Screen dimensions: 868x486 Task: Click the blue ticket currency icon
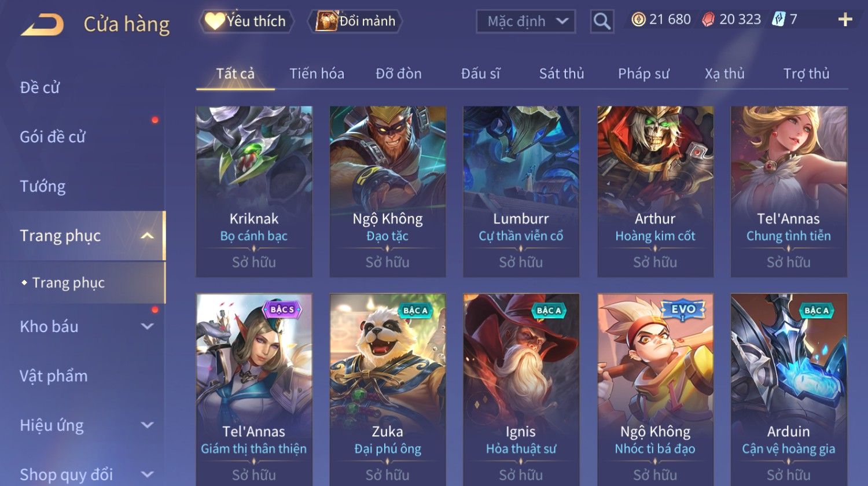[779, 20]
